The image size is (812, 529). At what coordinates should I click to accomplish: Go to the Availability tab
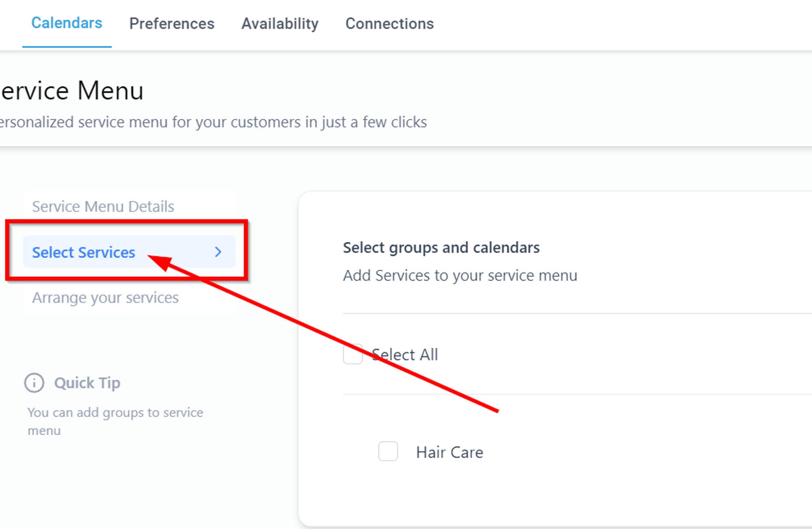click(280, 24)
